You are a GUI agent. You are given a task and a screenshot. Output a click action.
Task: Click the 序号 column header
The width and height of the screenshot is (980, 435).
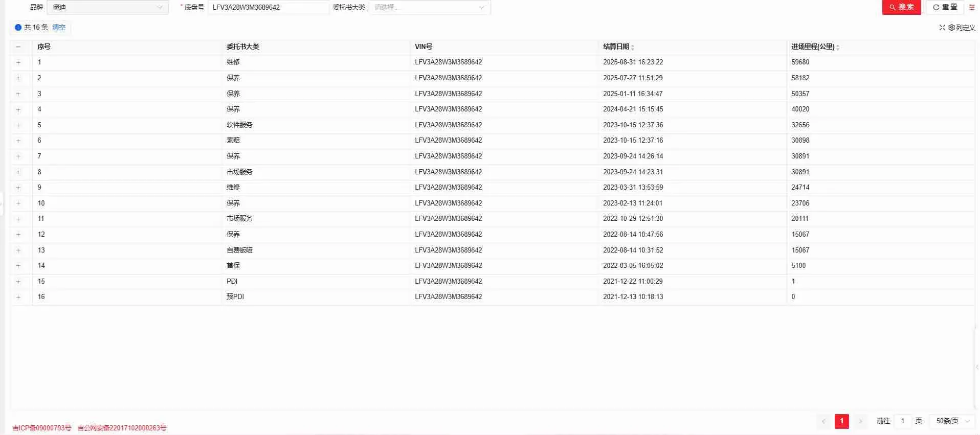click(44, 47)
